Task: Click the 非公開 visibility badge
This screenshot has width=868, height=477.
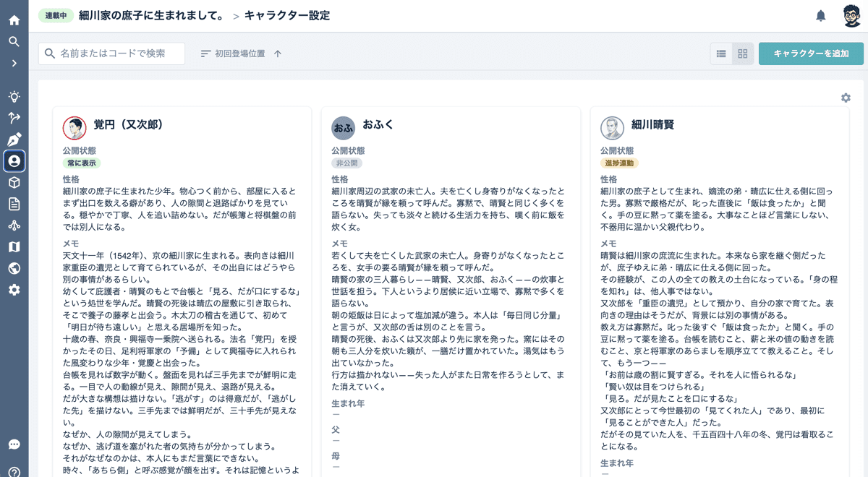Action: 346,163
